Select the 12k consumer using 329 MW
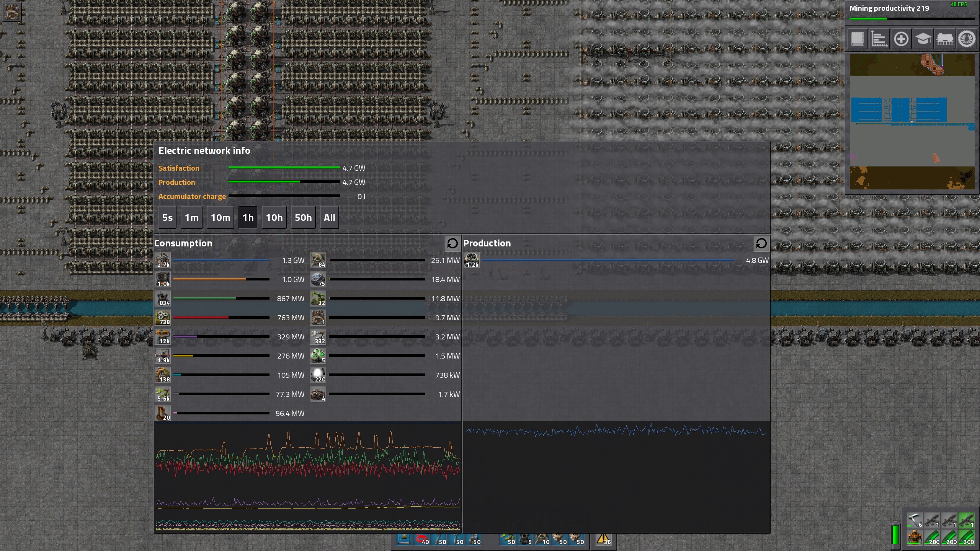Image resolution: width=980 pixels, height=551 pixels. pyautogui.click(x=163, y=337)
